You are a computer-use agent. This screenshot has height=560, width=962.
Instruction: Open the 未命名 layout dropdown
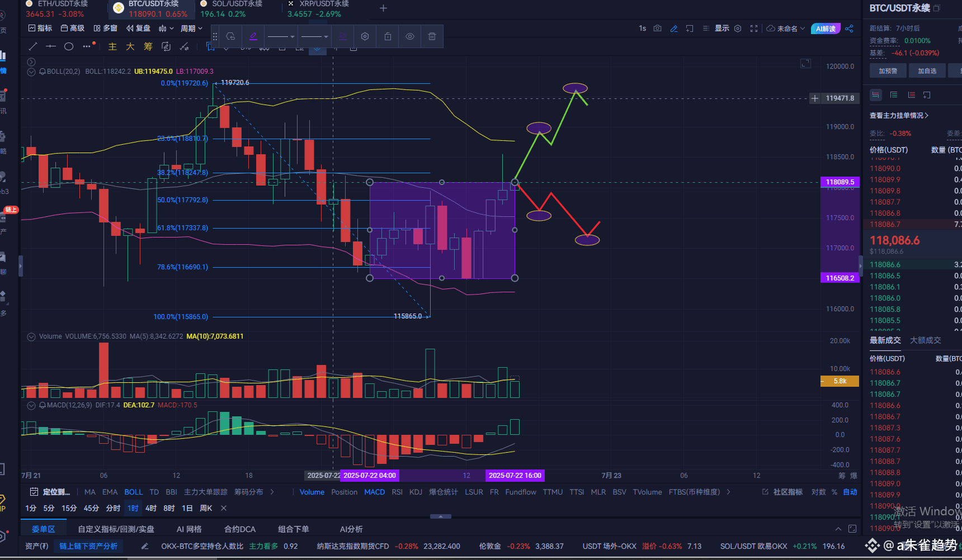(786, 29)
